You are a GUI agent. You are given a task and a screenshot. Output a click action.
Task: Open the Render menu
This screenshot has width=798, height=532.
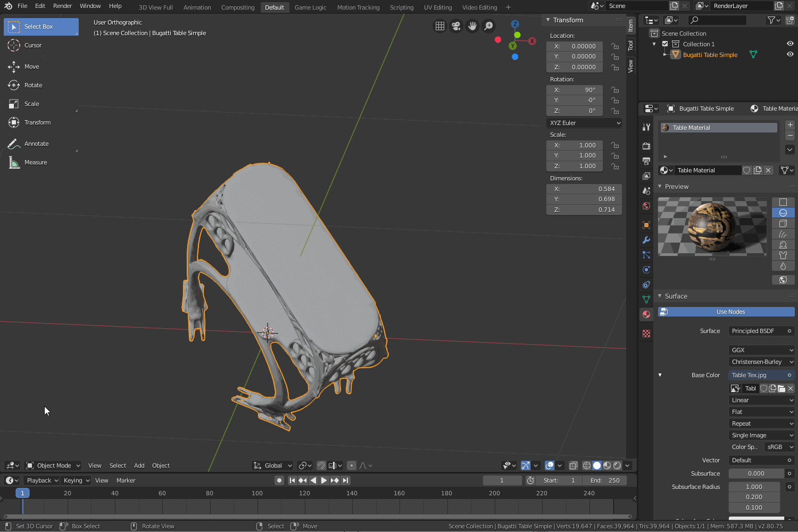pos(62,6)
